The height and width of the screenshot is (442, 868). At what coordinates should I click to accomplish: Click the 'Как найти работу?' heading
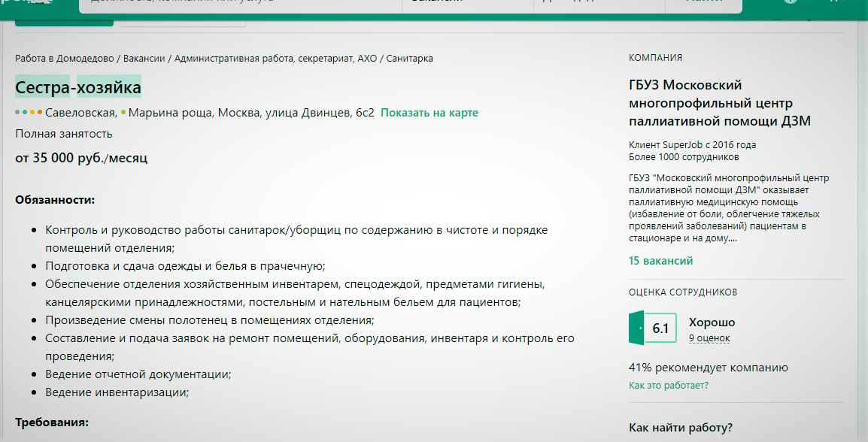[x=681, y=428]
